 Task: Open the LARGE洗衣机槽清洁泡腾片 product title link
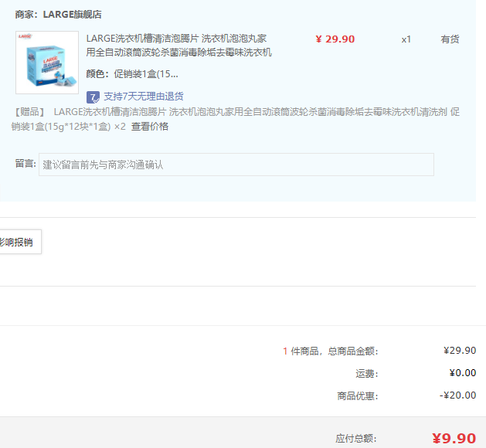coord(178,46)
